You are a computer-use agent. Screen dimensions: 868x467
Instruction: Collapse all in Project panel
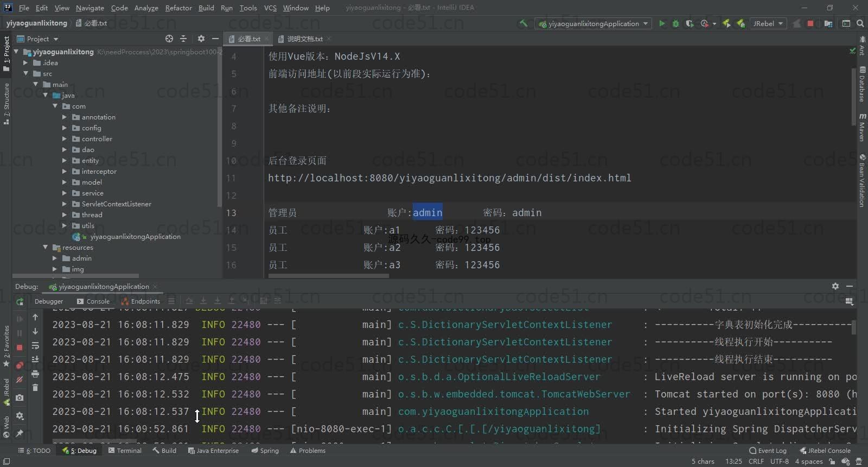183,39
